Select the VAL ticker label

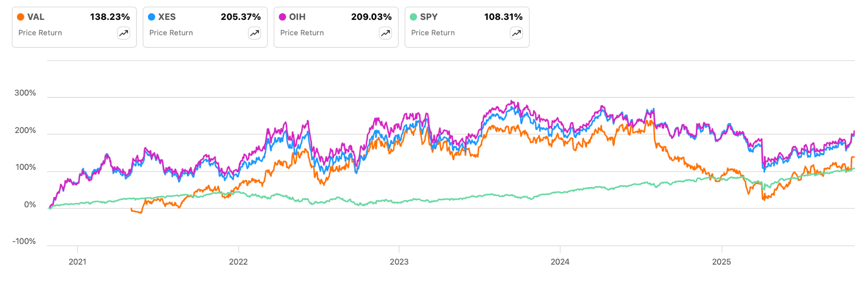[36, 17]
